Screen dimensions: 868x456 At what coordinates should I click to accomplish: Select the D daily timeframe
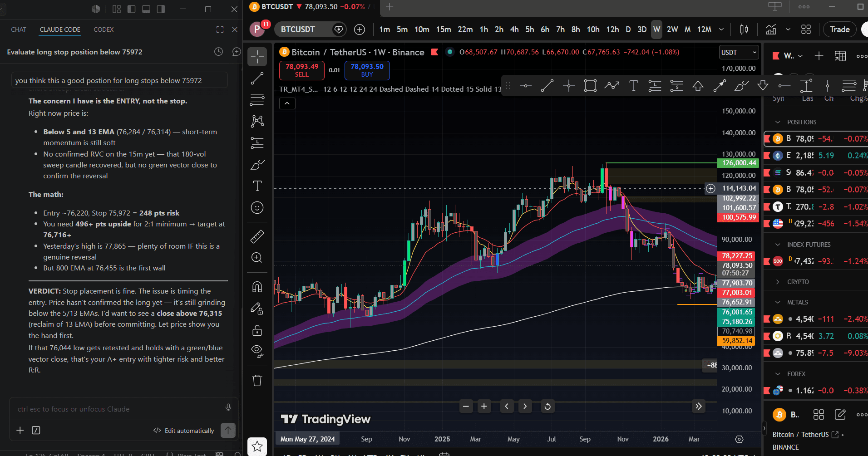(x=628, y=29)
